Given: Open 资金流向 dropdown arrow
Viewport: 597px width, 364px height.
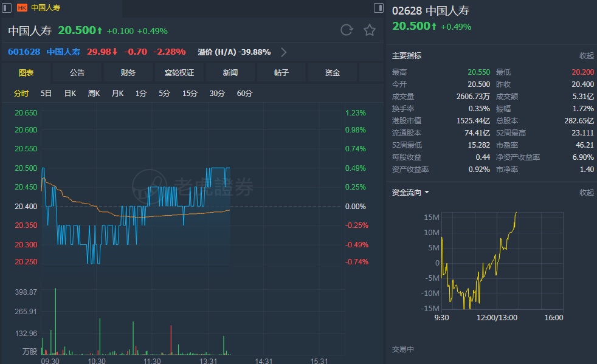Looking at the screenshot, I should (427, 192).
